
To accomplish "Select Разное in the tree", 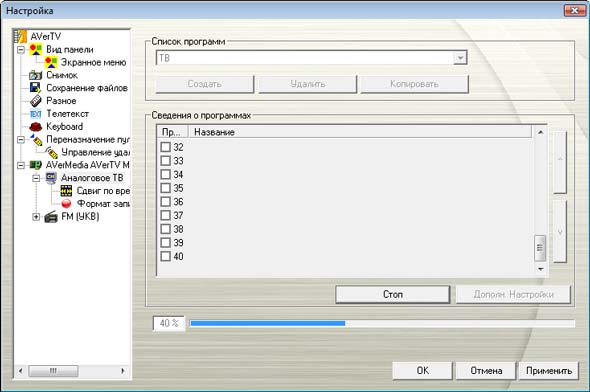I will click(61, 101).
